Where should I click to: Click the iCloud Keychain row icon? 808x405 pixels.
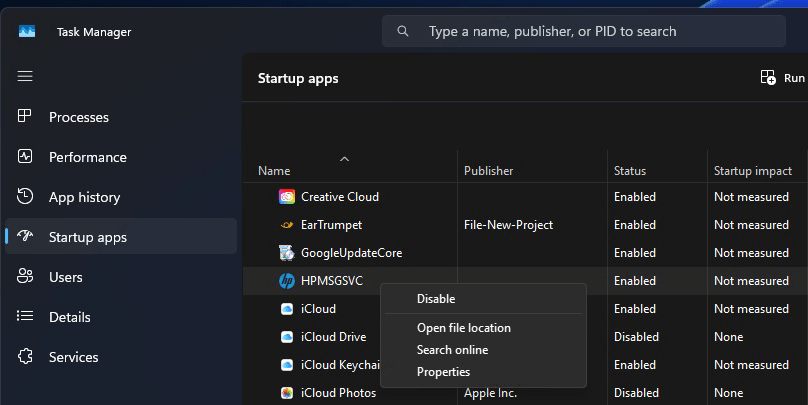pos(287,365)
